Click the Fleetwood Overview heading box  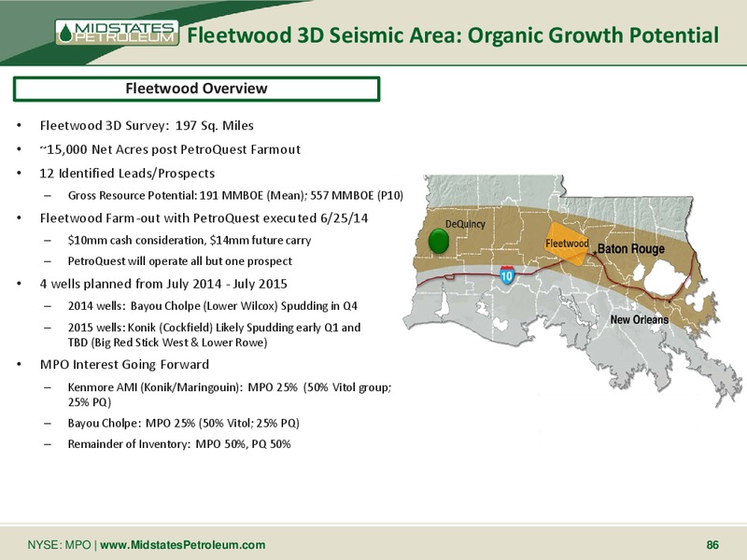click(196, 89)
